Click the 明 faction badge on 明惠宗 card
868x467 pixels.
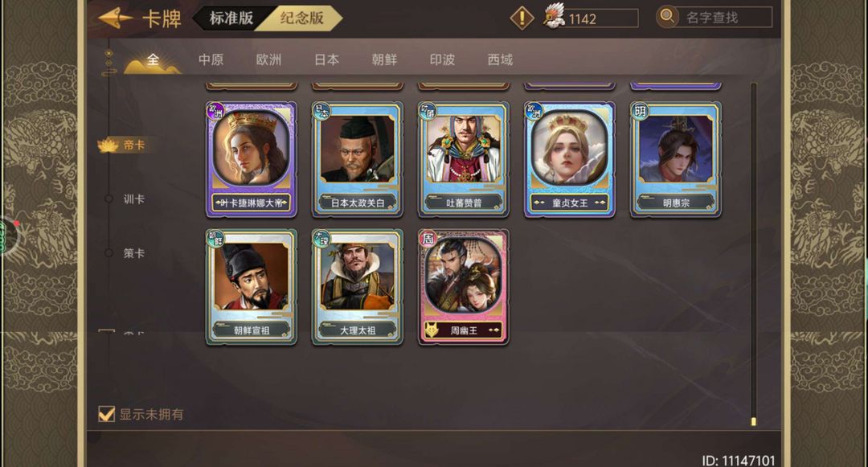tap(640, 111)
